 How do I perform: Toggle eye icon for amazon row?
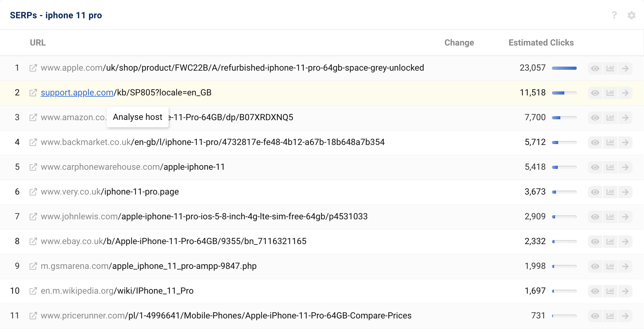595,118
